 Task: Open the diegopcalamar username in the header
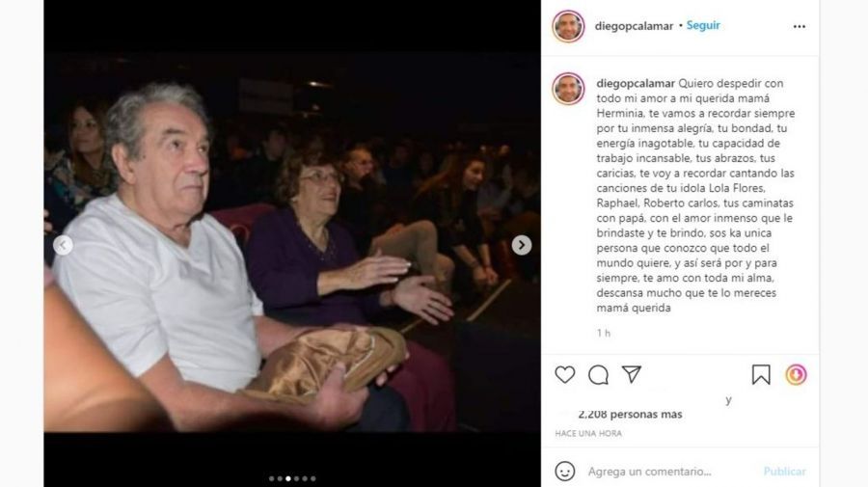pos(634,26)
